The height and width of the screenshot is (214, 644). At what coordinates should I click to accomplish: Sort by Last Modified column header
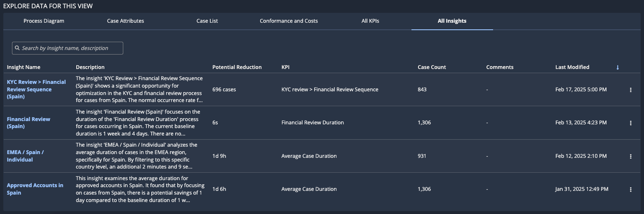(x=572, y=67)
